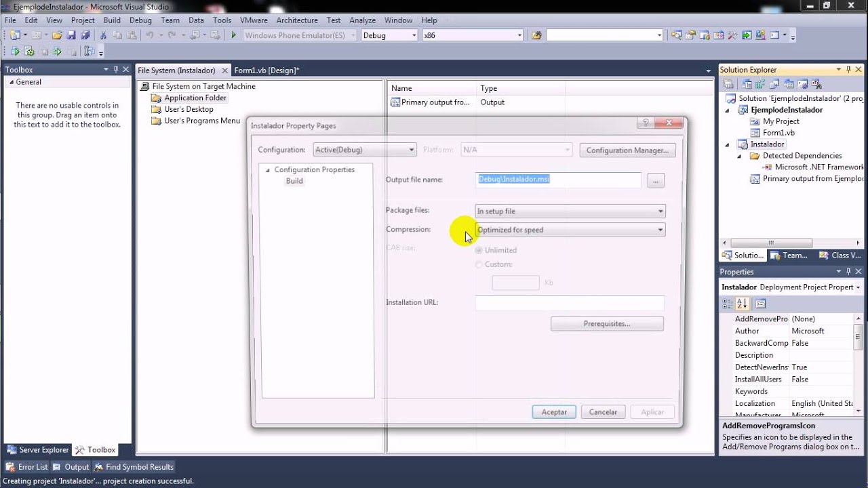This screenshot has height=488, width=868.
Task: Open the File menu
Action: 10,20
